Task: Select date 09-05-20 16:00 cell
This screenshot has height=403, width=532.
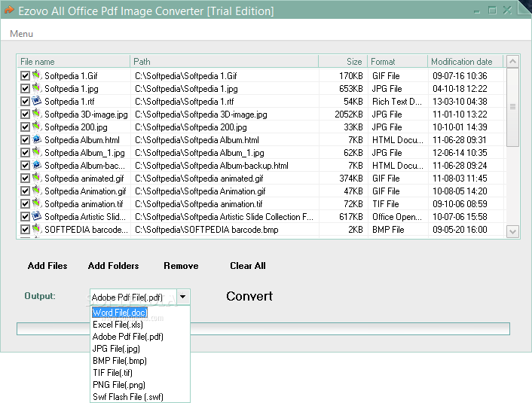Action: point(460,230)
